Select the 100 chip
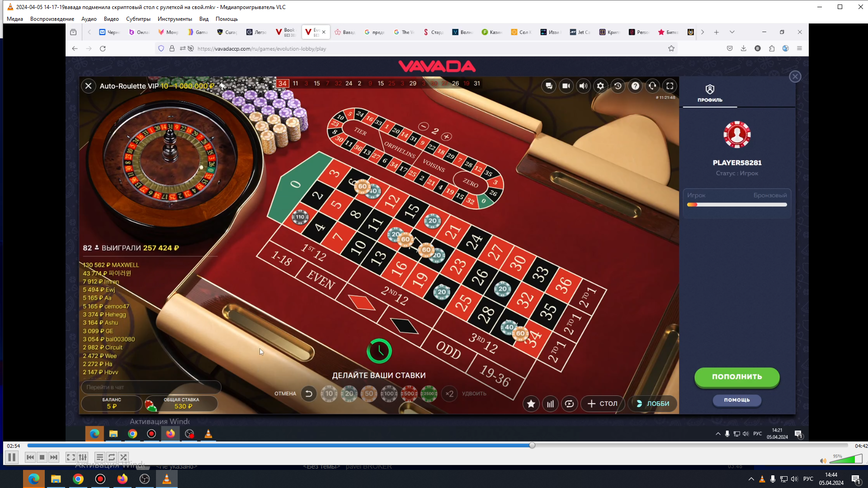Image resolution: width=868 pixels, height=488 pixels. [389, 394]
